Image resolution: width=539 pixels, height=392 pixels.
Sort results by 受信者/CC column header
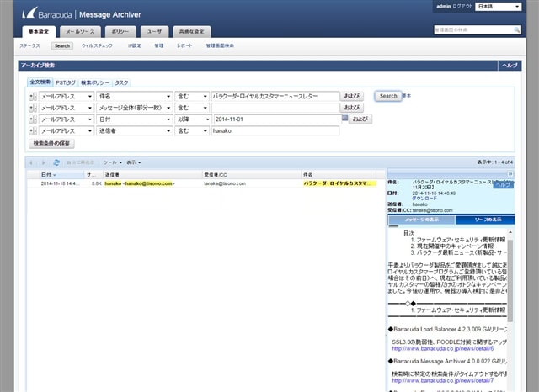(x=252, y=175)
